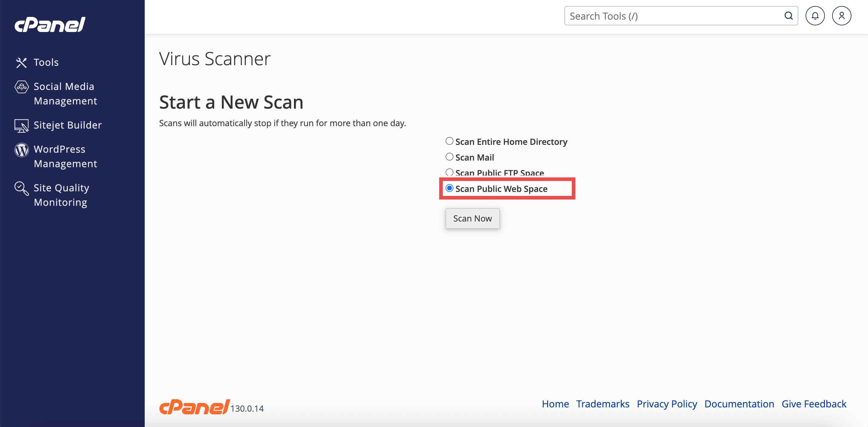Screen dimensions: 868x427
Task: Click the white cPanel logo in sidebar
Action: pyautogui.click(x=50, y=25)
